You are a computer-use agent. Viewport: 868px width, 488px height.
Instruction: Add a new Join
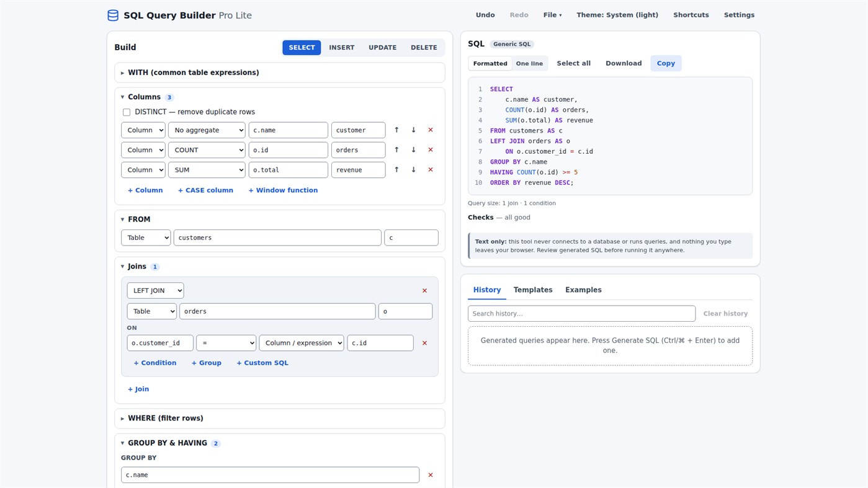point(138,389)
